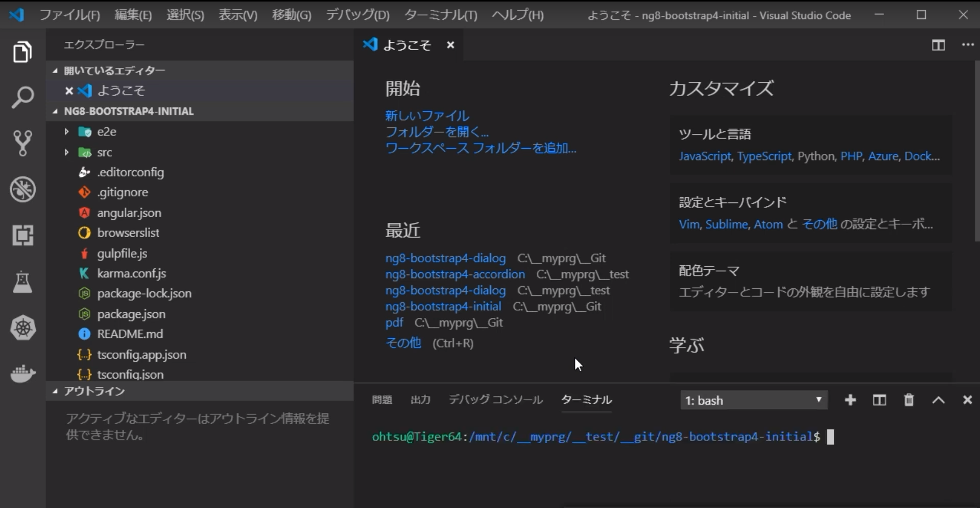Click the JavaScript language link
980x508 pixels.
pos(705,156)
